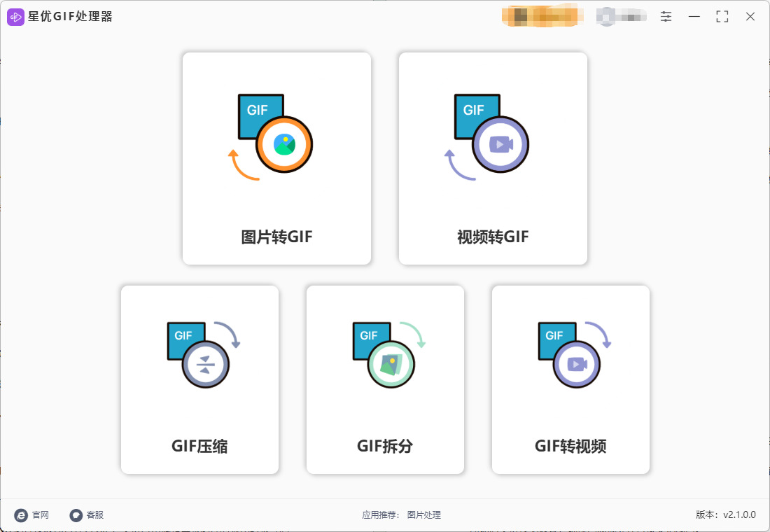Image resolution: width=770 pixels, height=532 pixels.
Task: Click the GIF压缩 compress icon
Action: pyautogui.click(x=204, y=355)
